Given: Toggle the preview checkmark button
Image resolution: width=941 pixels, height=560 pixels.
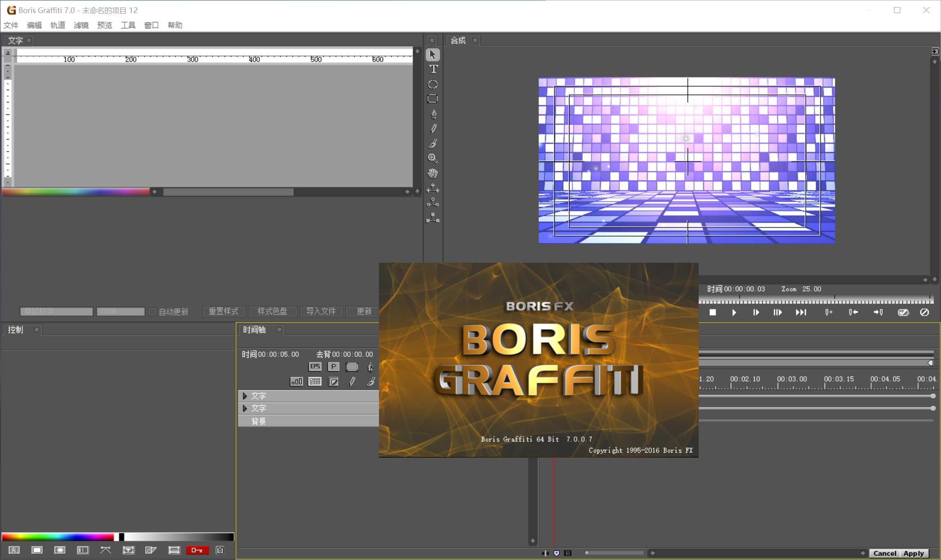Looking at the screenshot, I should click(903, 312).
